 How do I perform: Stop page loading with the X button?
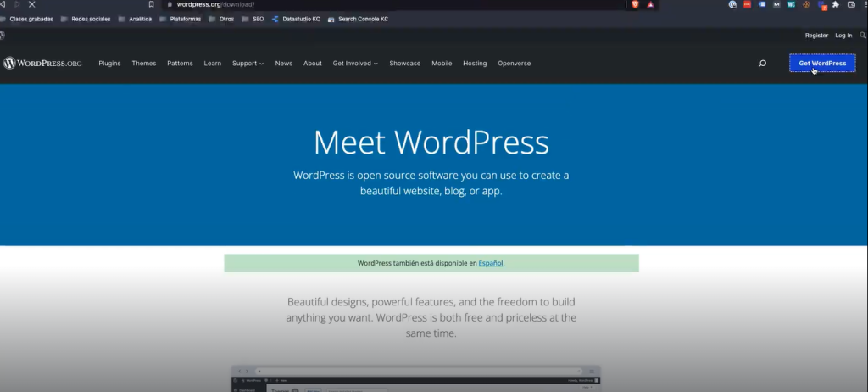(x=31, y=4)
